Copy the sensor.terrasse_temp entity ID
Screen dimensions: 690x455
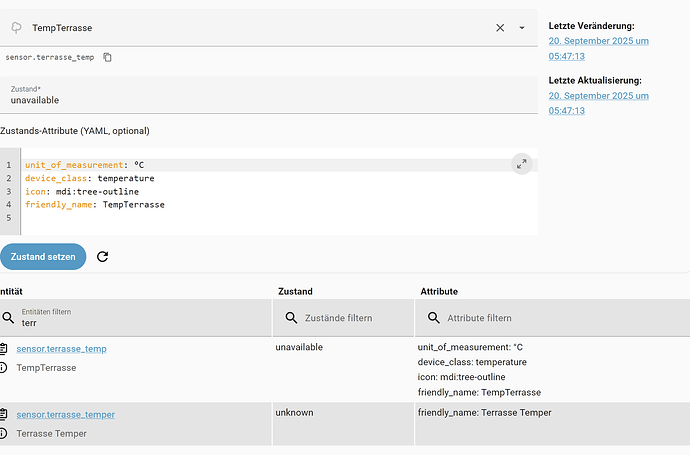click(108, 57)
